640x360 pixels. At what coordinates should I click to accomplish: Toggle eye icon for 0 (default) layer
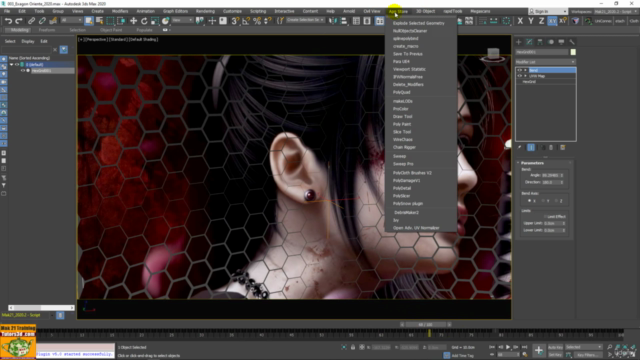click(17, 64)
